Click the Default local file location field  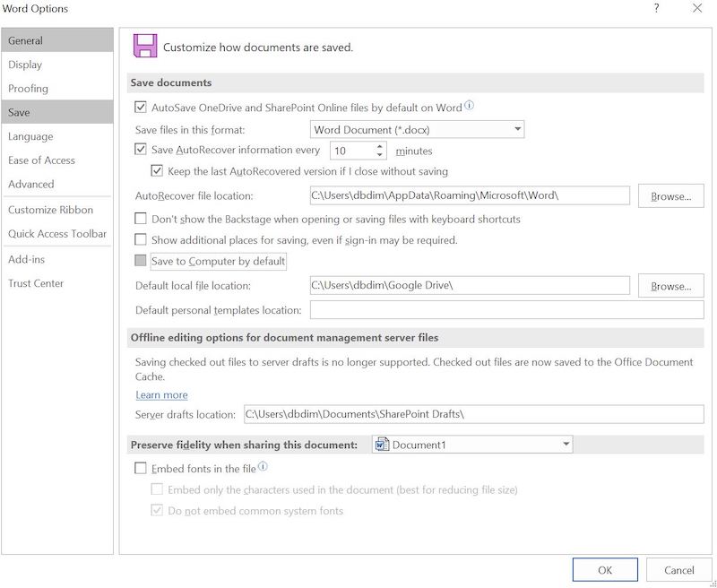pos(470,285)
